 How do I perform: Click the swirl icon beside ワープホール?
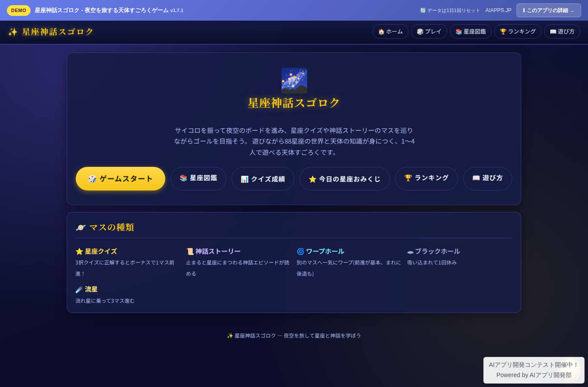300,252
